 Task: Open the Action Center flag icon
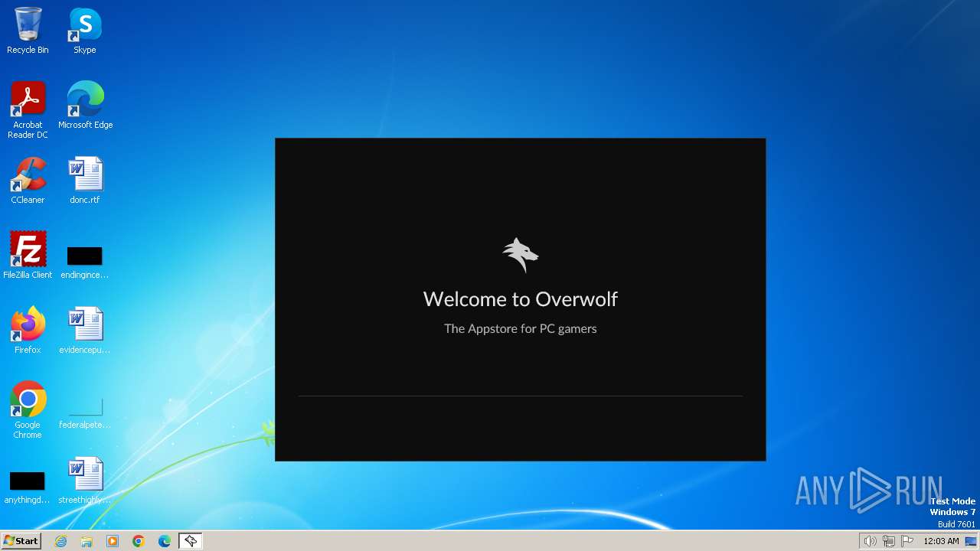pyautogui.click(x=907, y=541)
